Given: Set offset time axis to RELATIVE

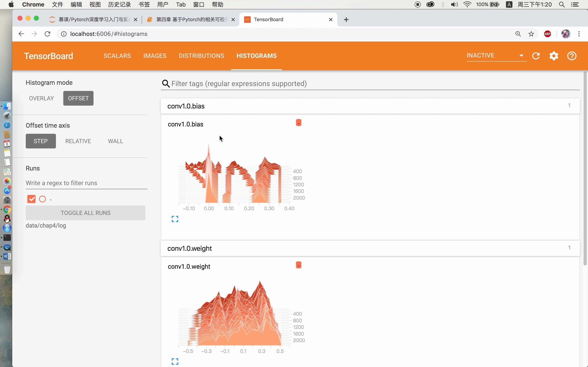Looking at the screenshot, I should (78, 141).
